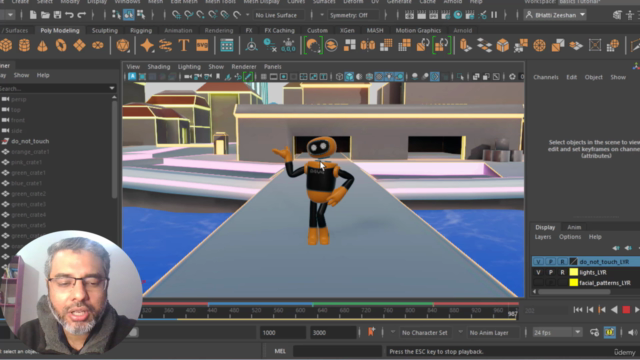Step back one key button
Screen dimensions: 640x360
pyautogui.click(x=602, y=310)
